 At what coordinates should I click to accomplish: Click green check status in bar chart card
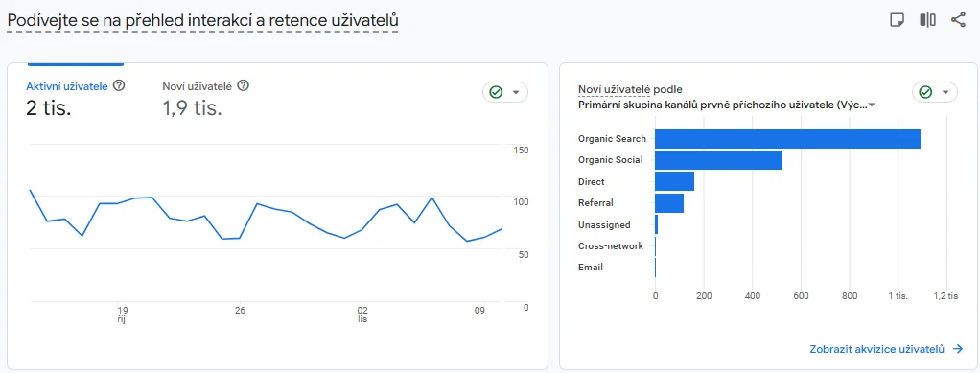(925, 92)
